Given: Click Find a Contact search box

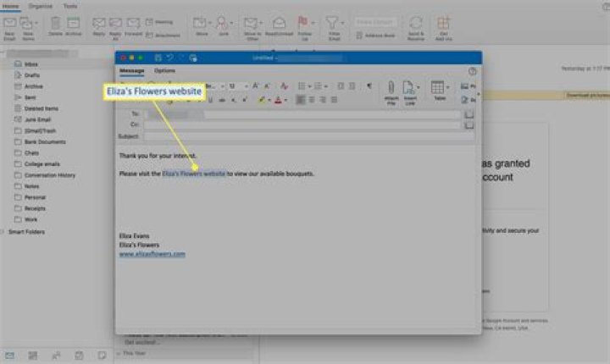Looking at the screenshot, I should [x=375, y=22].
